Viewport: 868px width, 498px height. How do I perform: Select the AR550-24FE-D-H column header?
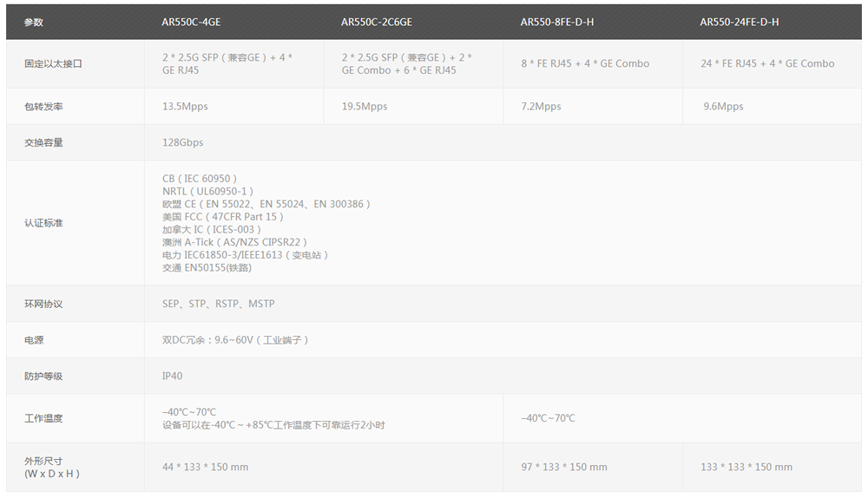pos(740,22)
